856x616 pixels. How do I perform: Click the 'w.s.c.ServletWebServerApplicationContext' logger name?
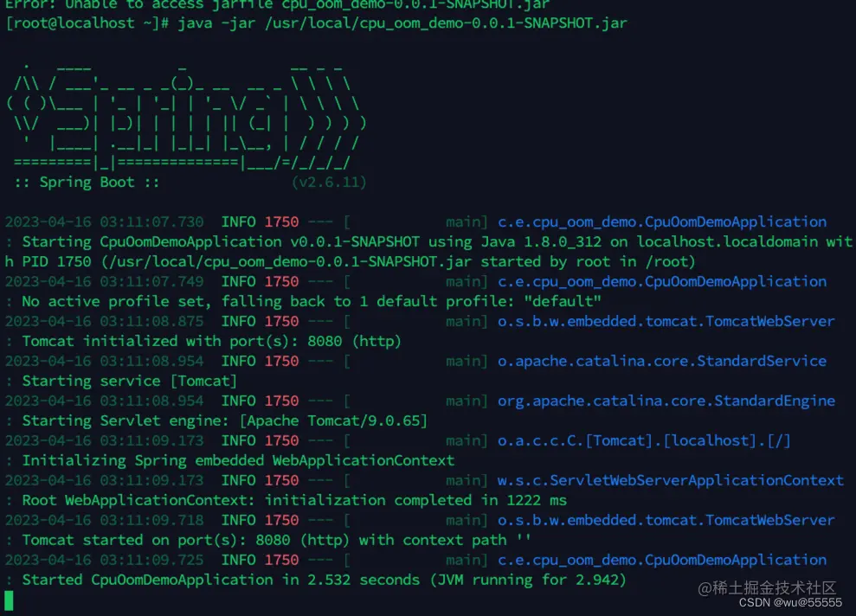pyautogui.click(x=671, y=481)
